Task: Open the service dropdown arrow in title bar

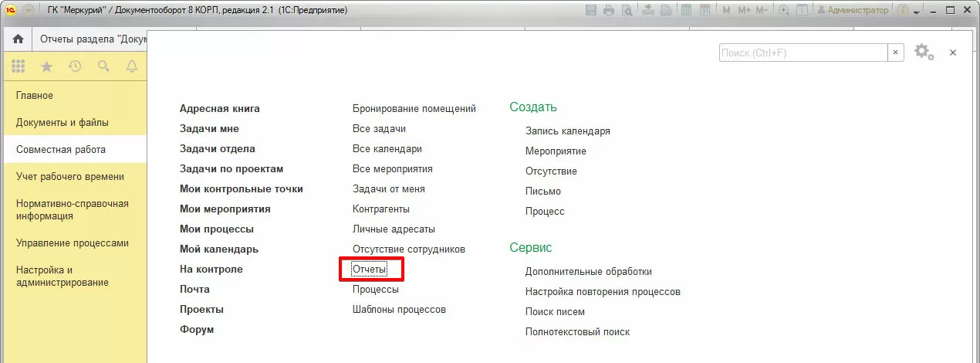Action: [917, 12]
